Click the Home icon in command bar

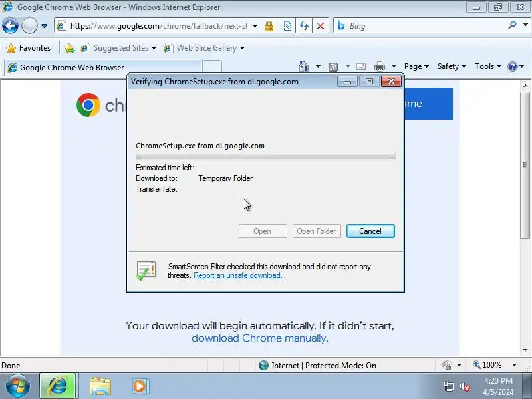(x=304, y=66)
